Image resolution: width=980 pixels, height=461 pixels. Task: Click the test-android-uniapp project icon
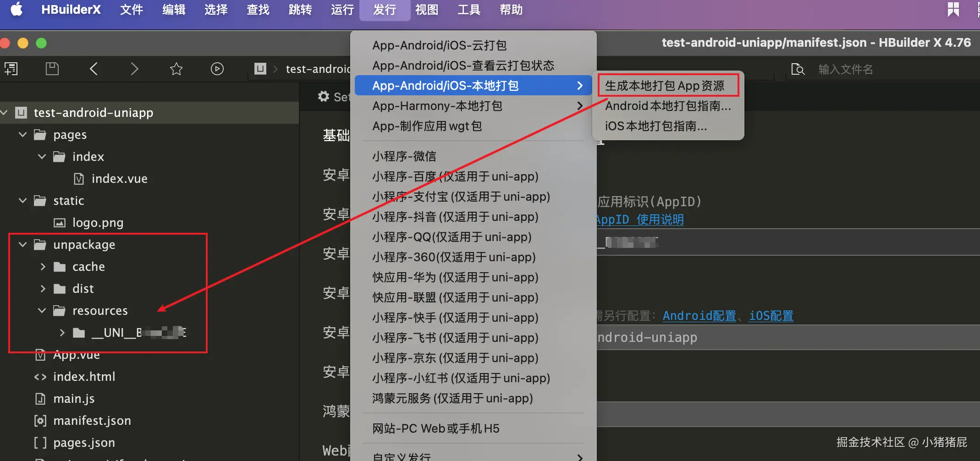click(x=21, y=113)
